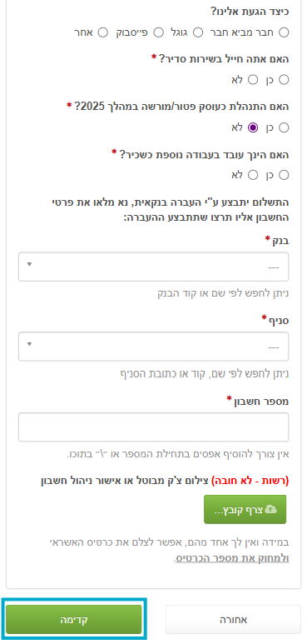Click the green 'קדימה' button
This screenshot has width=307, height=644.
pyautogui.click(x=74, y=619)
